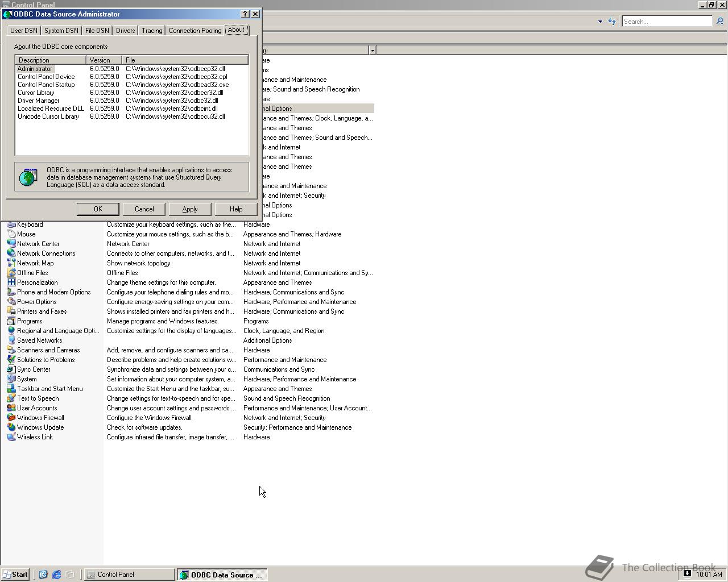Open System icon
This screenshot has width=728, height=582.
[11, 379]
